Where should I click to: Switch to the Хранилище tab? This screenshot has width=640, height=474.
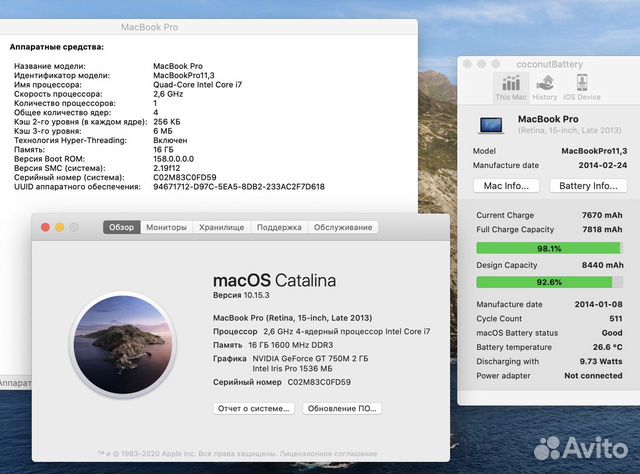222,227
